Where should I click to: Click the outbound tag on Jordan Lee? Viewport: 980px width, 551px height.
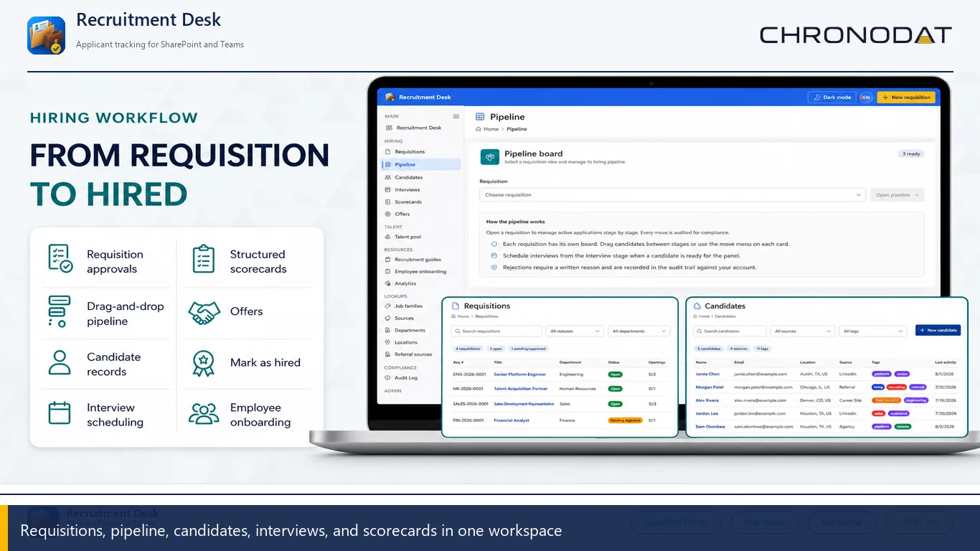click(x=898, y=414)
